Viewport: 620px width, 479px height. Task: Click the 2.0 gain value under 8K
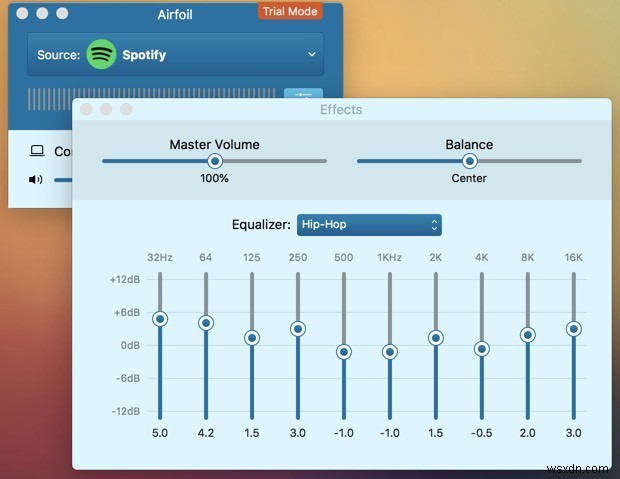point(527,433)
